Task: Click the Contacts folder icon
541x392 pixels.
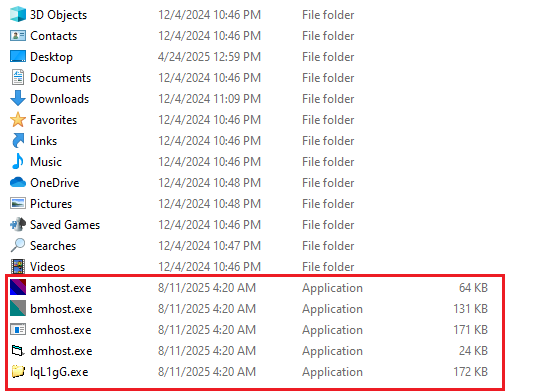Action: click(x=18, y=36)
